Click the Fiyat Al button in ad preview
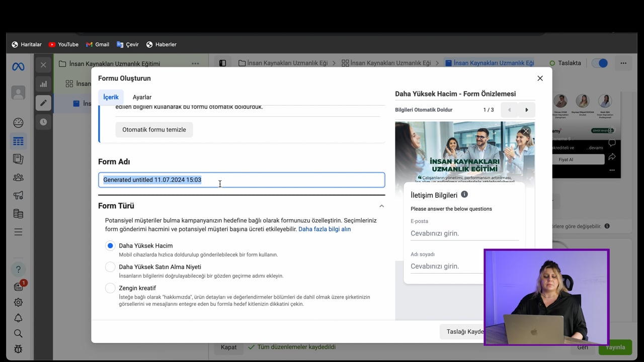 click(566, 159)
